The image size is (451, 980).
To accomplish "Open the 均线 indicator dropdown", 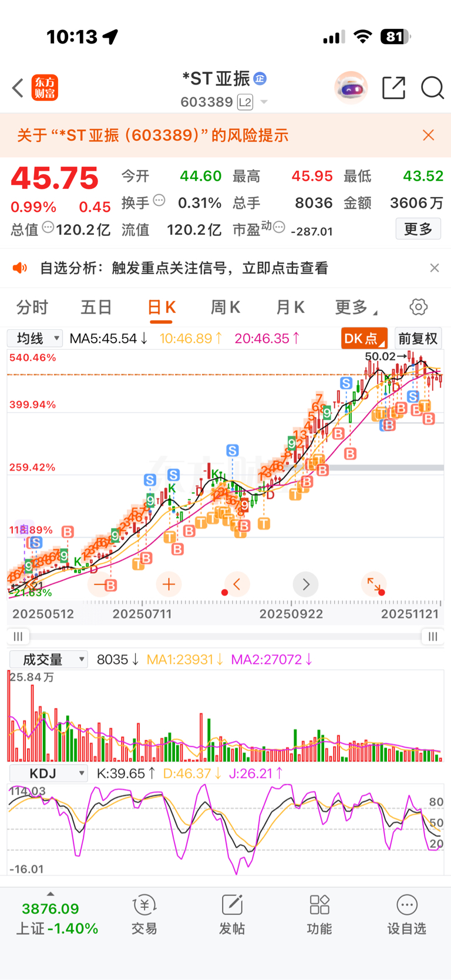I will [35, 338].
